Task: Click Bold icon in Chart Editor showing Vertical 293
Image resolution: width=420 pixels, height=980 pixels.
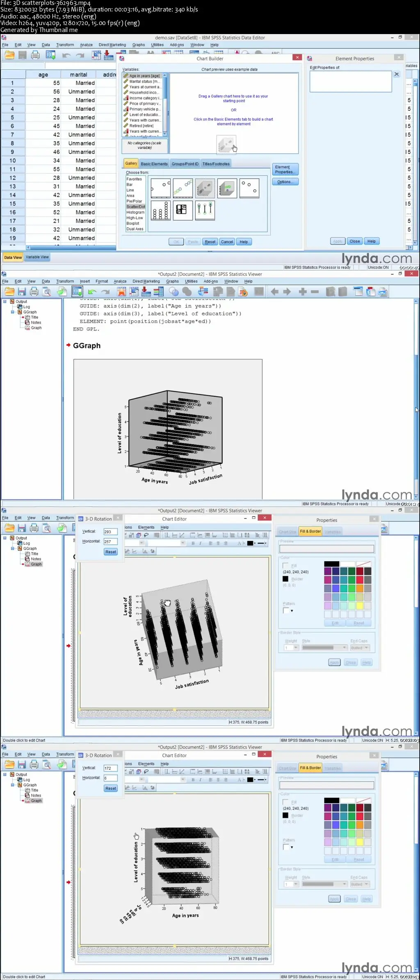Action: pyautogui.click(x=193, y=543)
